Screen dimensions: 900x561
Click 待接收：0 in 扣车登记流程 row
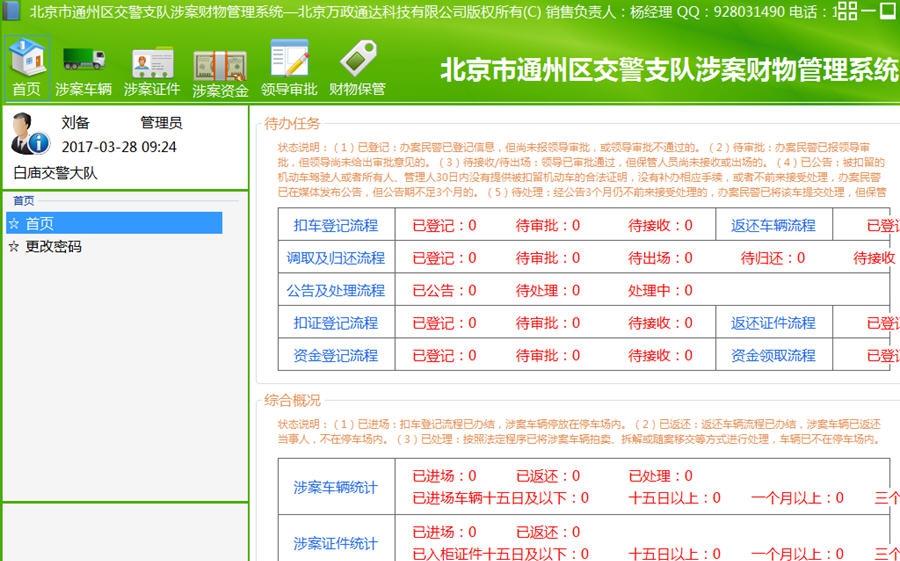(660, 226)
